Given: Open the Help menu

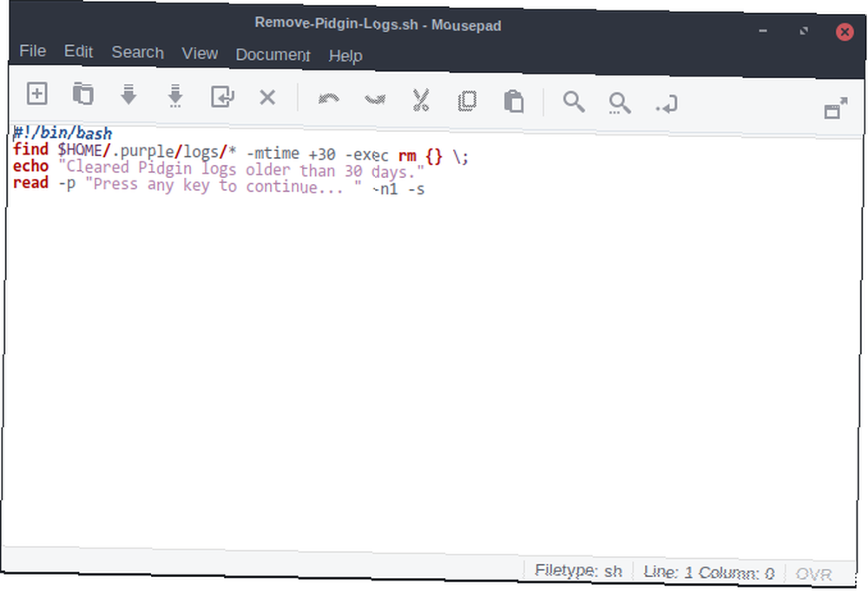Looking at the screenshot, I should point(345,56).
